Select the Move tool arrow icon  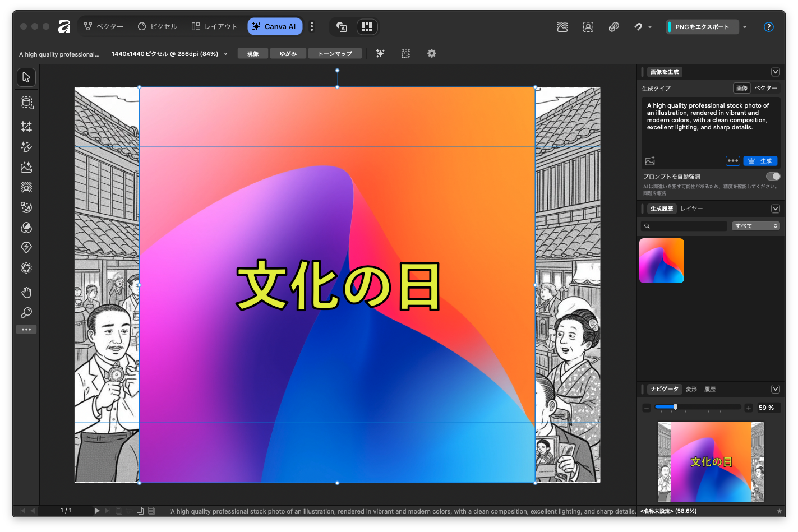[x=26, y=77]
